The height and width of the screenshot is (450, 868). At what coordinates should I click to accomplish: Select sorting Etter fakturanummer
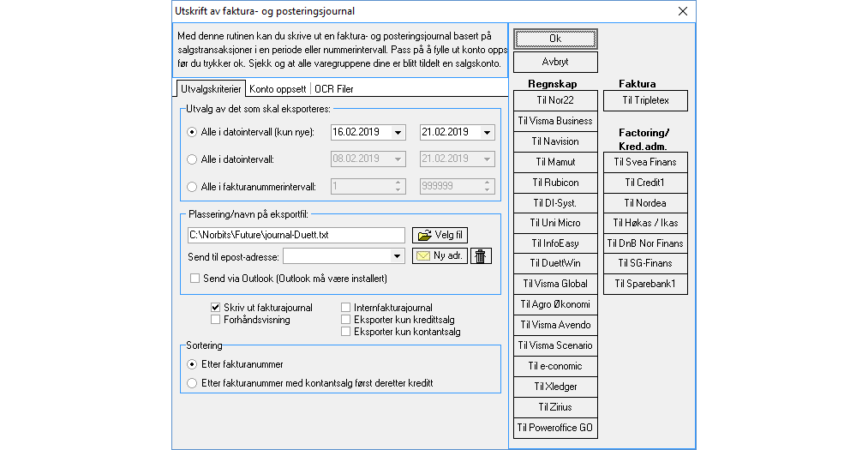coord(192,364)
